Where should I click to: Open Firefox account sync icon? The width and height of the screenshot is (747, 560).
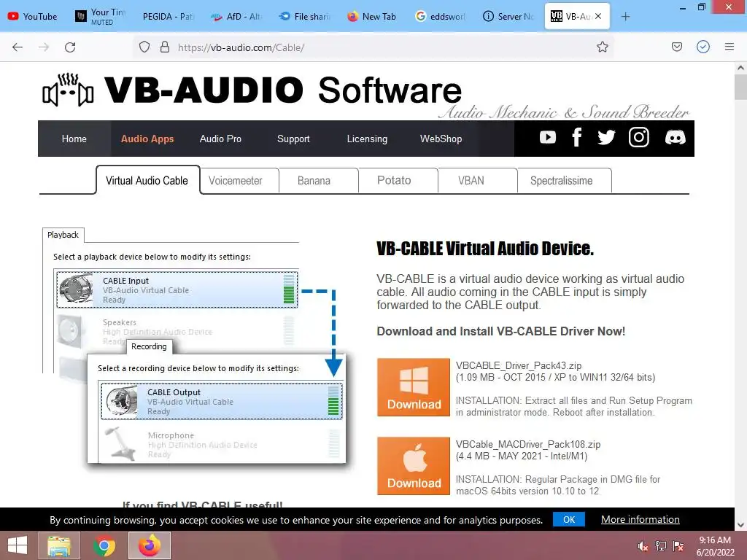coord(703,47)
